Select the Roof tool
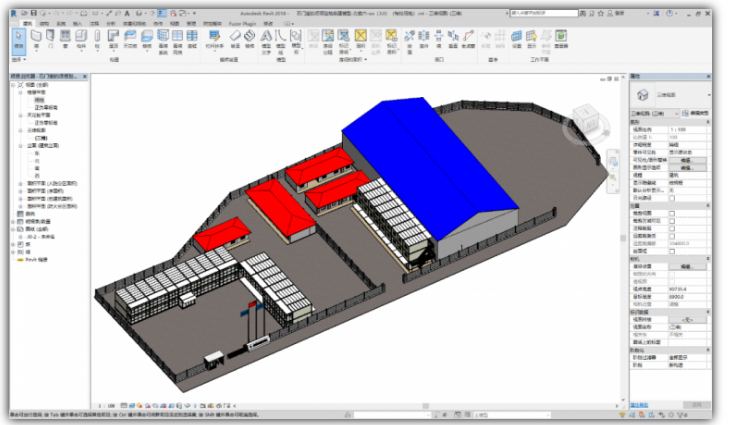Screen dimensions: 732x425 click(113, 39)
